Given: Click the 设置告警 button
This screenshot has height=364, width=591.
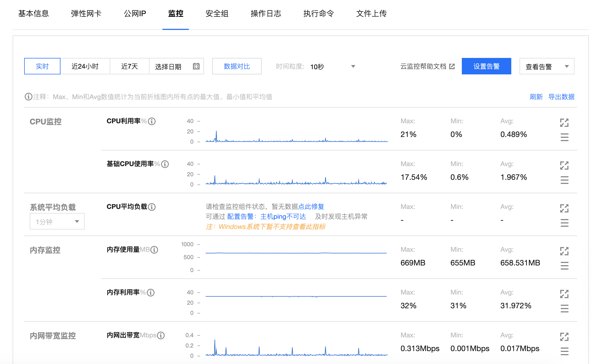Looking at the screenshot, I should [487, 66].
